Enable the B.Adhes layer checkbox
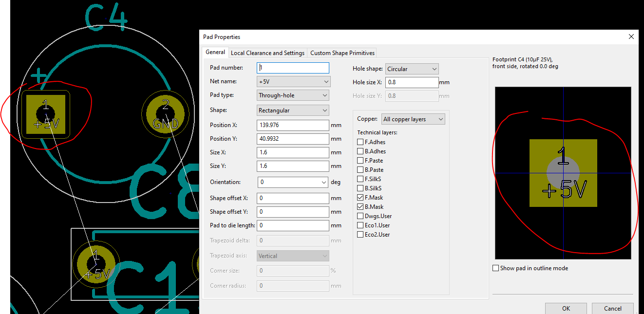This screenshot has width=644, height=314. click(360, 151)
